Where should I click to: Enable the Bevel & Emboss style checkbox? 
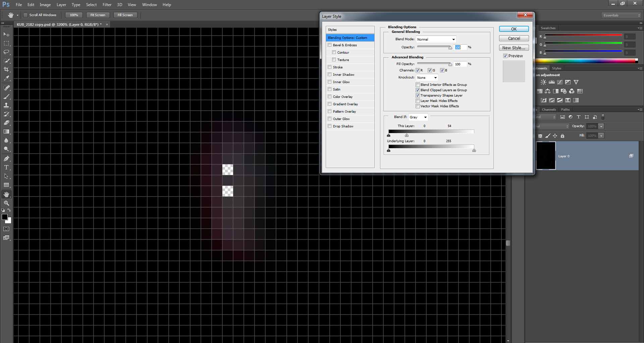pos(330,45)
